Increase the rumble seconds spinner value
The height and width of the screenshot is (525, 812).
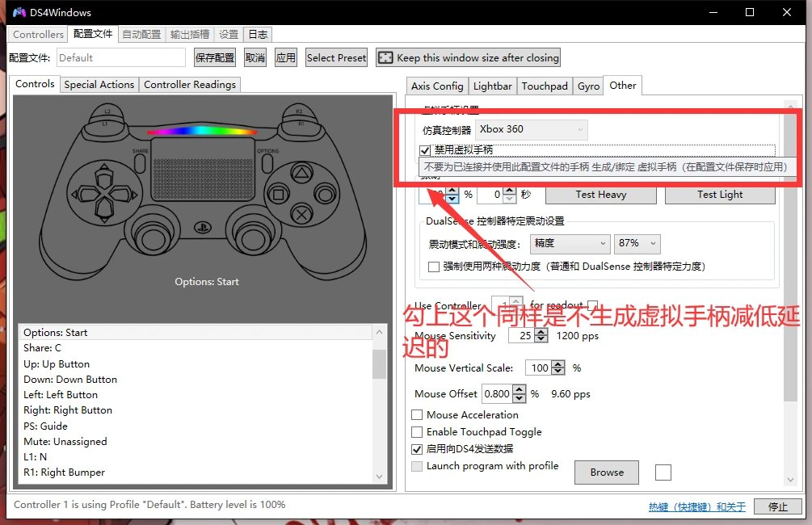[510, 190]
